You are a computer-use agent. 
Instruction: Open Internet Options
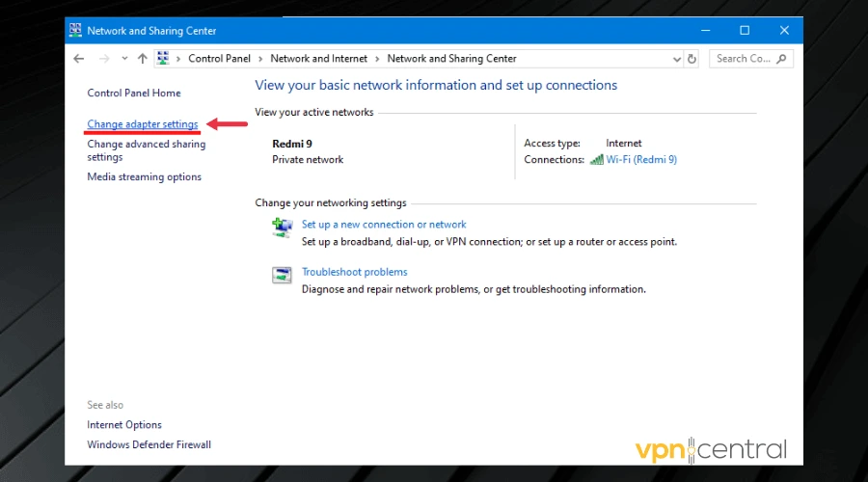[x=124, y=425]
